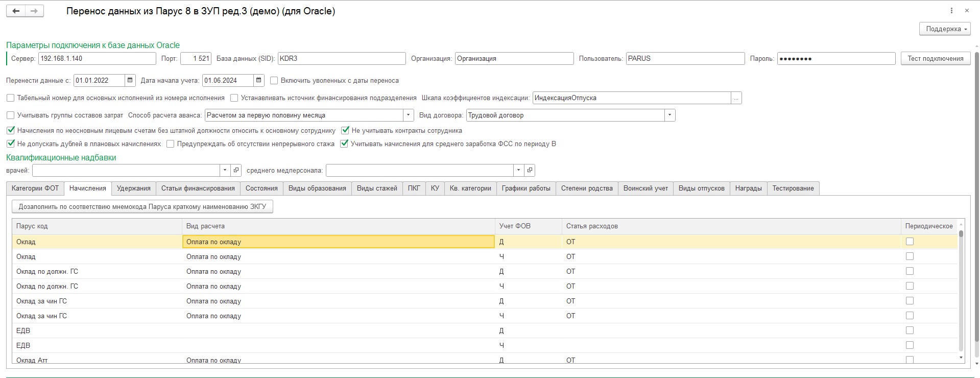Tick 'Периодическое' checkbox in first Оклад row
Image resolution: width=980 pixels, height=378 pixels.
910,242
